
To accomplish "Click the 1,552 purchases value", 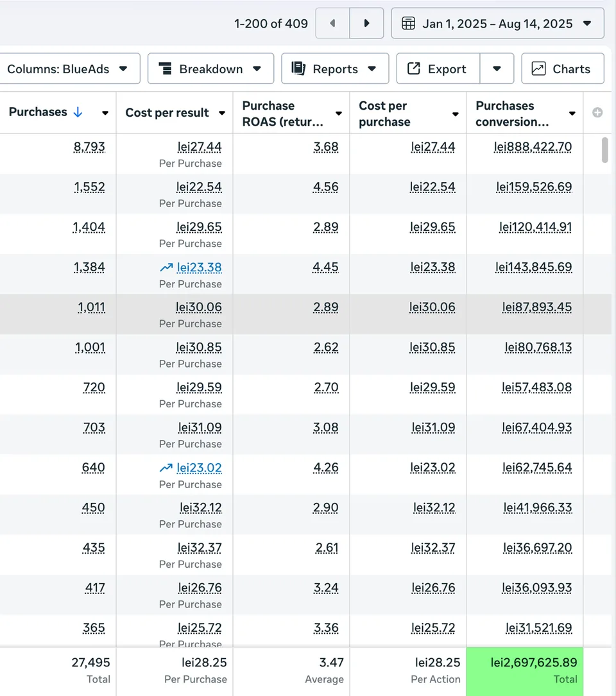I will tap(90, 187).
